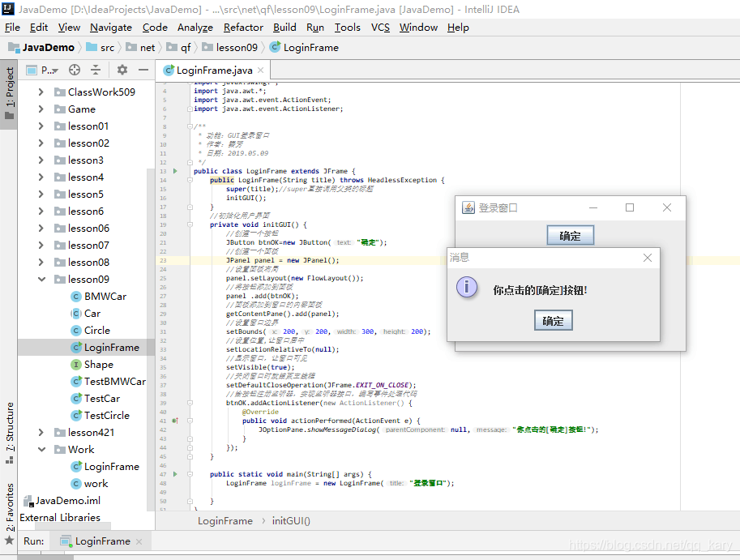Open the Help menu
The image size is (740, 560).
(458, 28)
